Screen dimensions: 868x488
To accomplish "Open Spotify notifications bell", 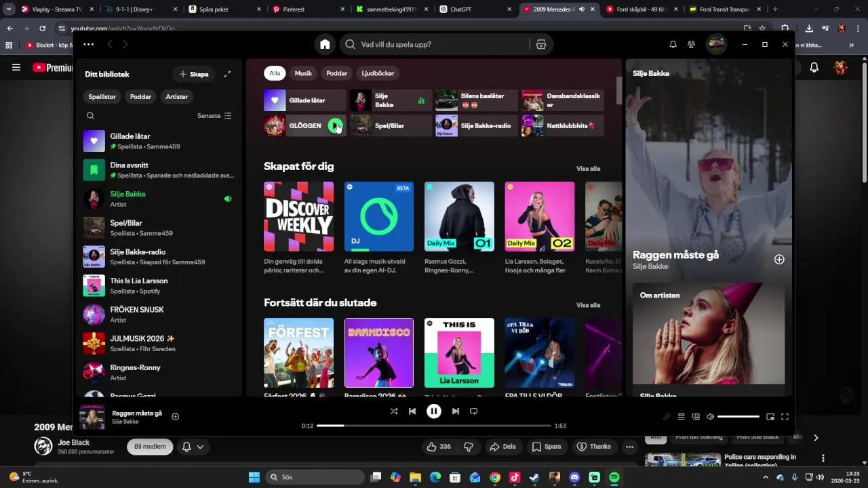I will [x=673, y=44].
